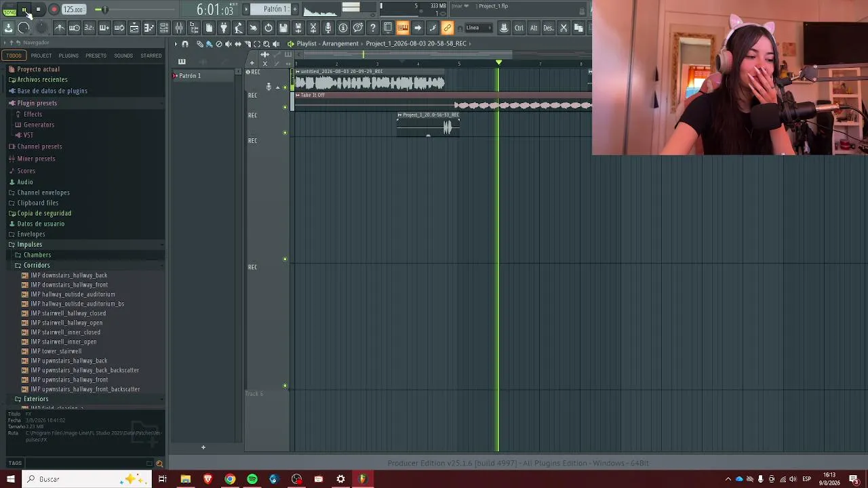Screen dimensions: 868x488
Task: Mute the Take It Off track
Action: 285,107
